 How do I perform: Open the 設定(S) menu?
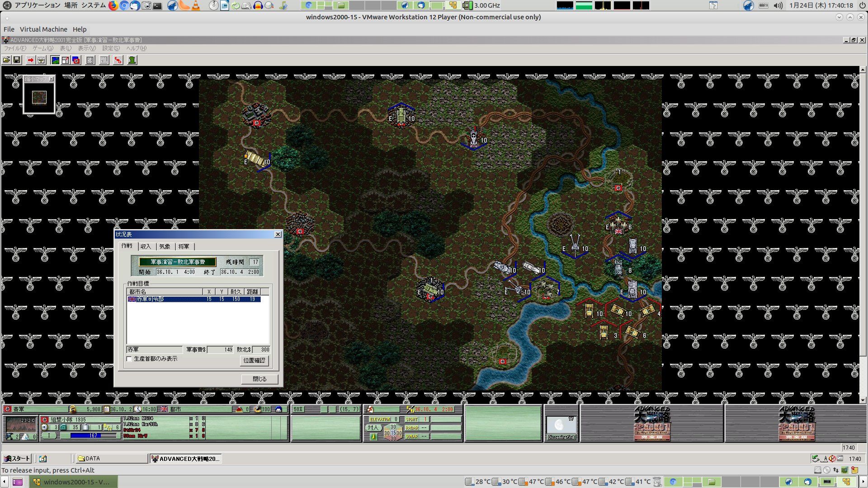click(x=111, y=48)
